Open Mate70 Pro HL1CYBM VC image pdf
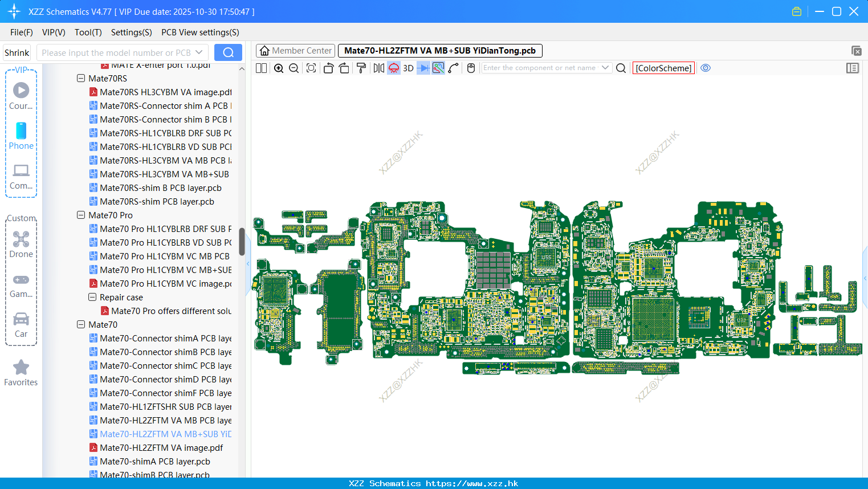The height and width of the screenshot is (489, 868). (x=161, y=284)
